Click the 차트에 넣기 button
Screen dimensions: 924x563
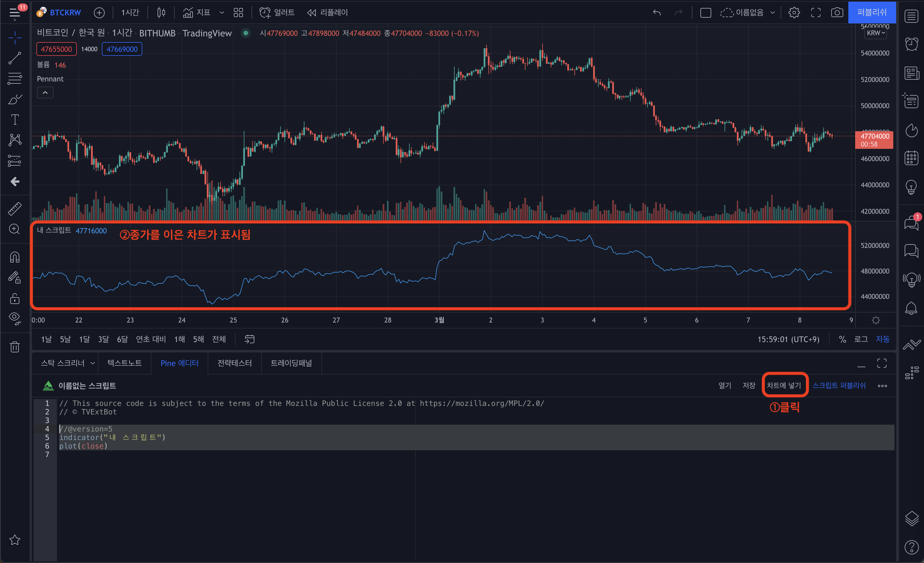click(x=784, y=385)
